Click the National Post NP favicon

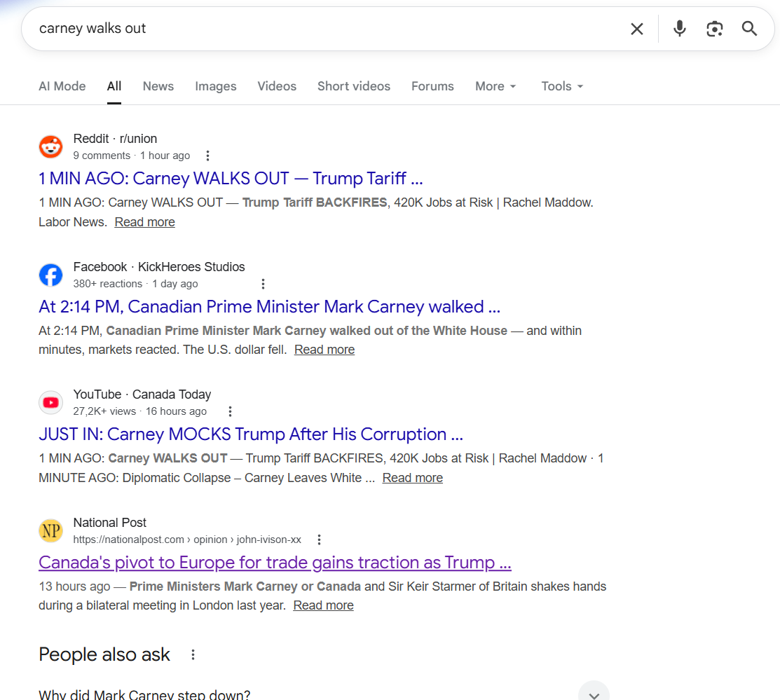pyautogui.click(x=50, y=530)
